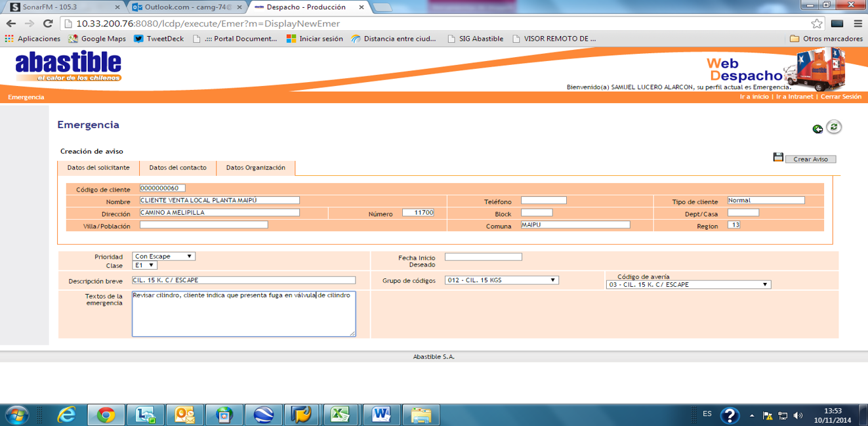Open Internet Explorer from the taskbar

point(66,415)
